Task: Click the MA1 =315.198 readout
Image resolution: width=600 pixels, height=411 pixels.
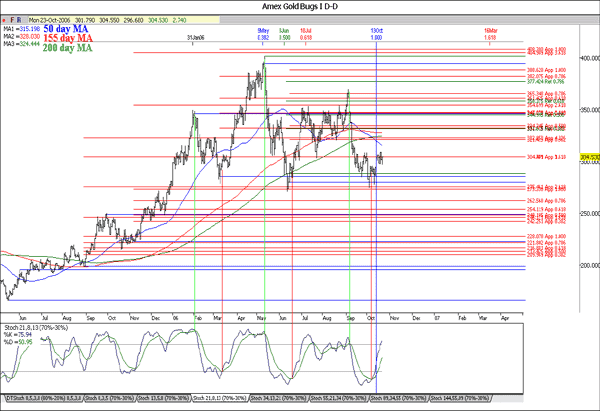Action: pos(21,29)
